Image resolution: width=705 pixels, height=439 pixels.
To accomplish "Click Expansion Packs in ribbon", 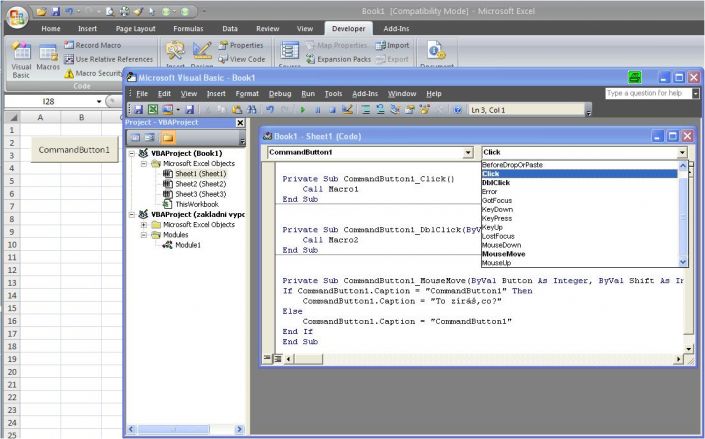I will point(338,59).
